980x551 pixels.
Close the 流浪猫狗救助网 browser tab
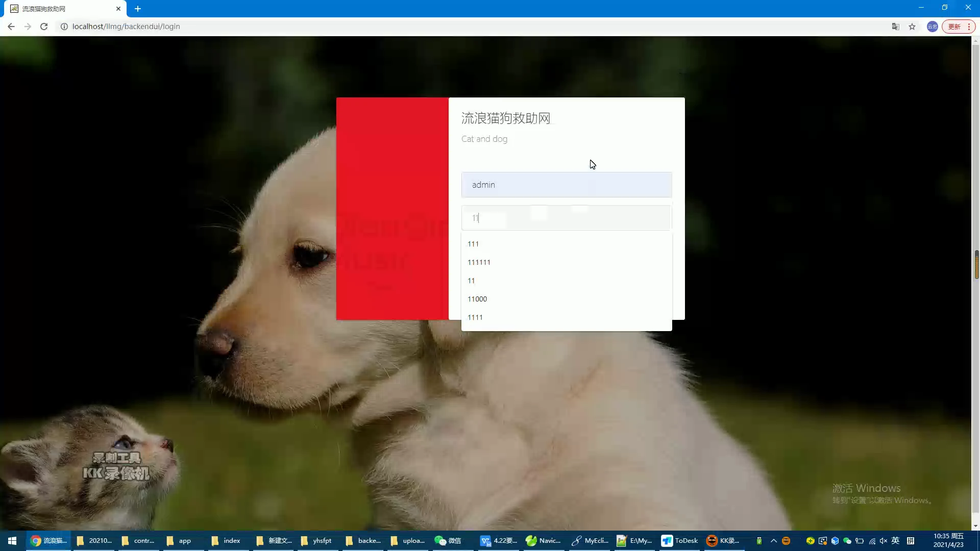[x=118, y=9]
